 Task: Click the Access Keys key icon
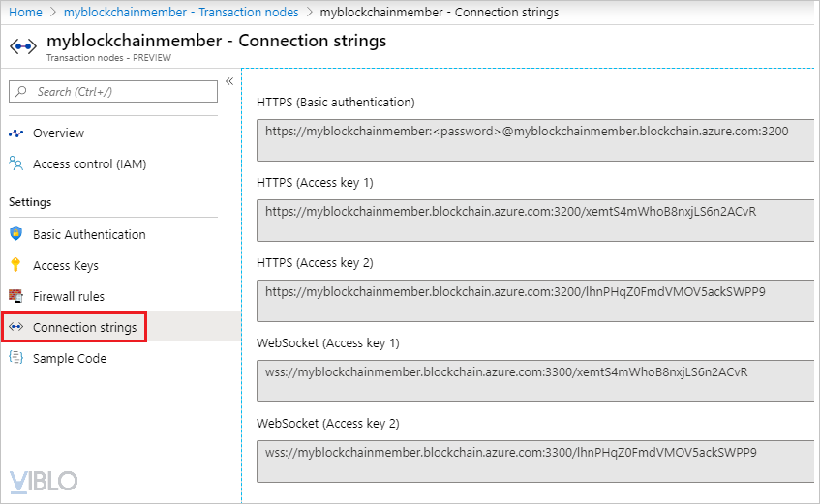[15, 265]
